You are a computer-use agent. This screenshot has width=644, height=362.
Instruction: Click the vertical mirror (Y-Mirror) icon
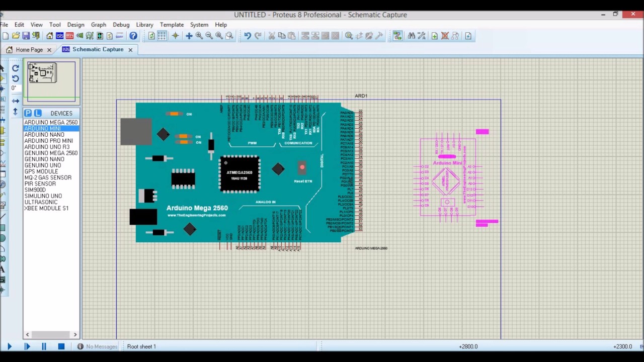[x=16, y=111]
